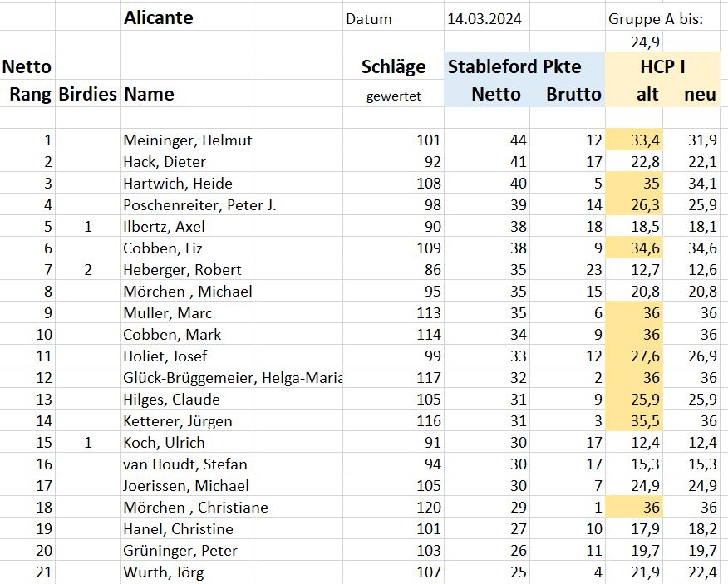Click the name van Houdt, Stefan
This screenshot has height=584, width=728.
[184, 464]
